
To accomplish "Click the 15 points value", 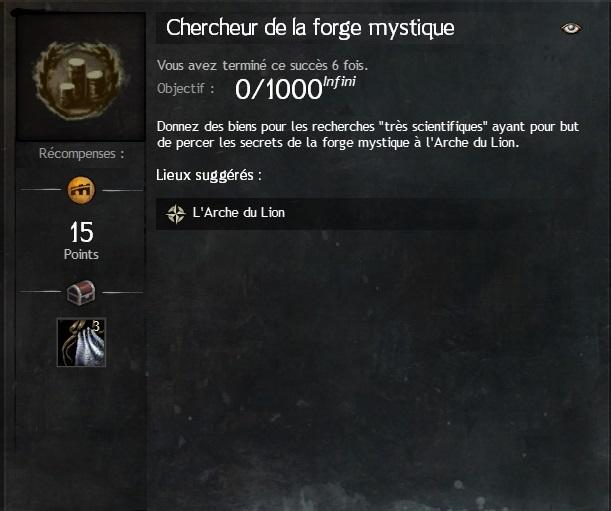I will coord(81,232).
